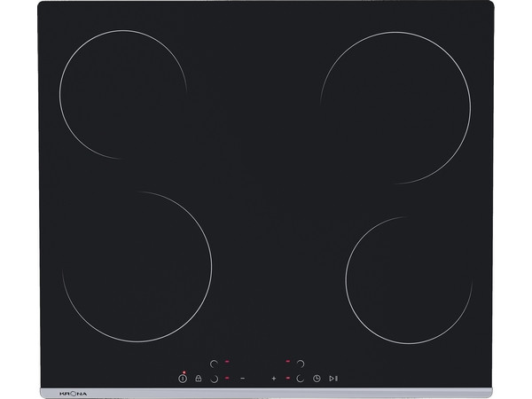
Task: Tap the play/pause control icon
Action: point(333,379)
